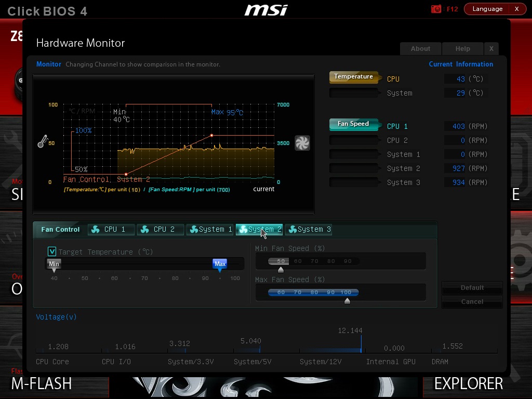Click the System/12V voltage label
The height and width of the screenshot is (399, 532).
pos(320,362)
